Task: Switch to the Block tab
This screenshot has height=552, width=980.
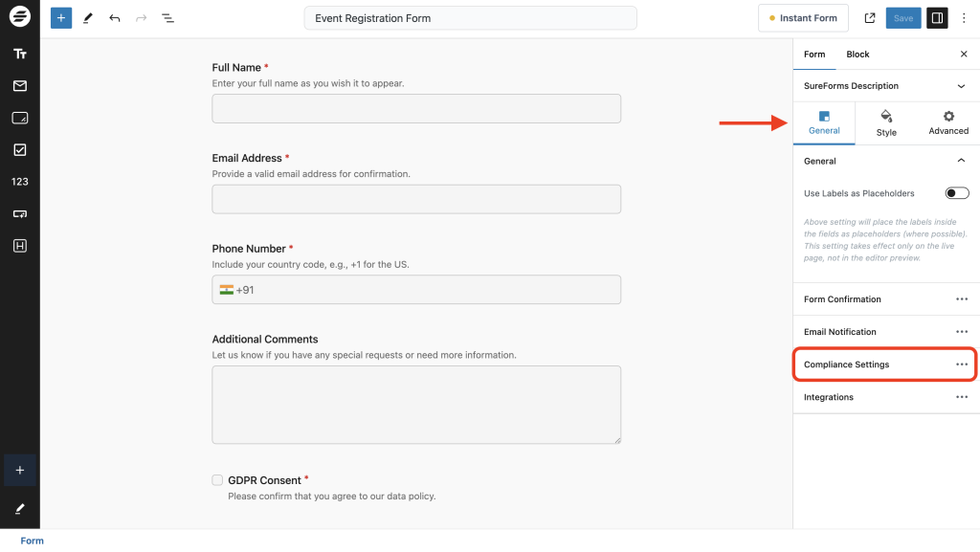Action: click(857, 54)
